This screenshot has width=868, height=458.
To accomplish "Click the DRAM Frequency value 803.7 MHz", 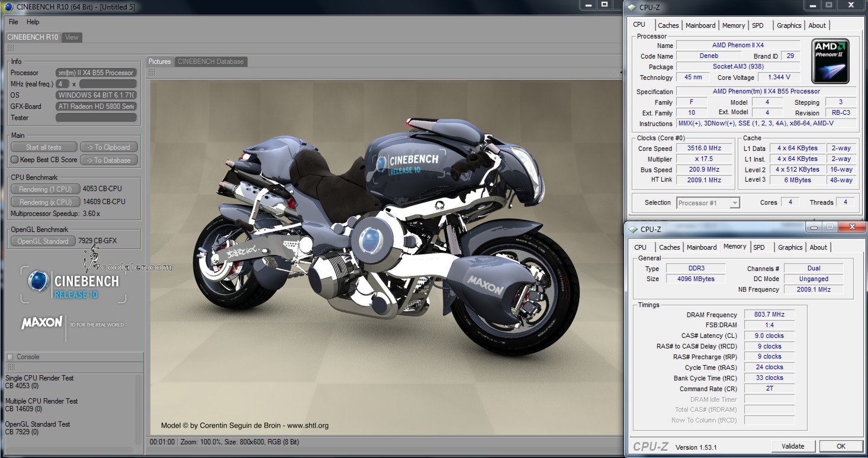I will click(x=770, y=315).
